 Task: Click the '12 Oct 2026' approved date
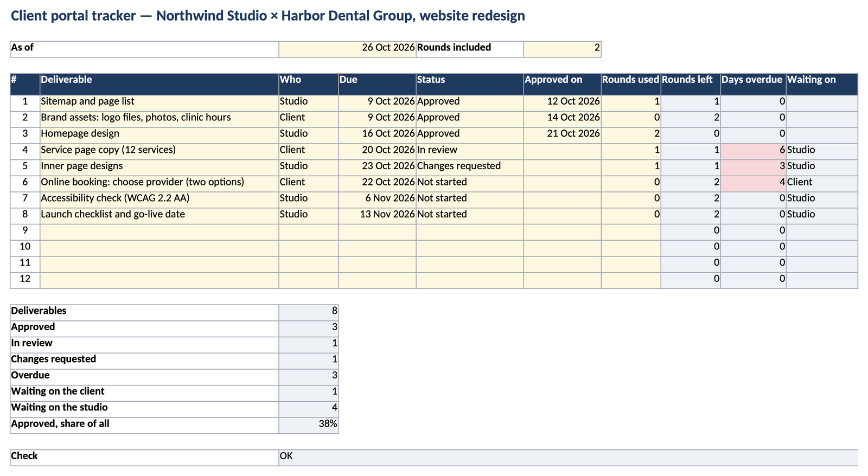pos(562,104)
